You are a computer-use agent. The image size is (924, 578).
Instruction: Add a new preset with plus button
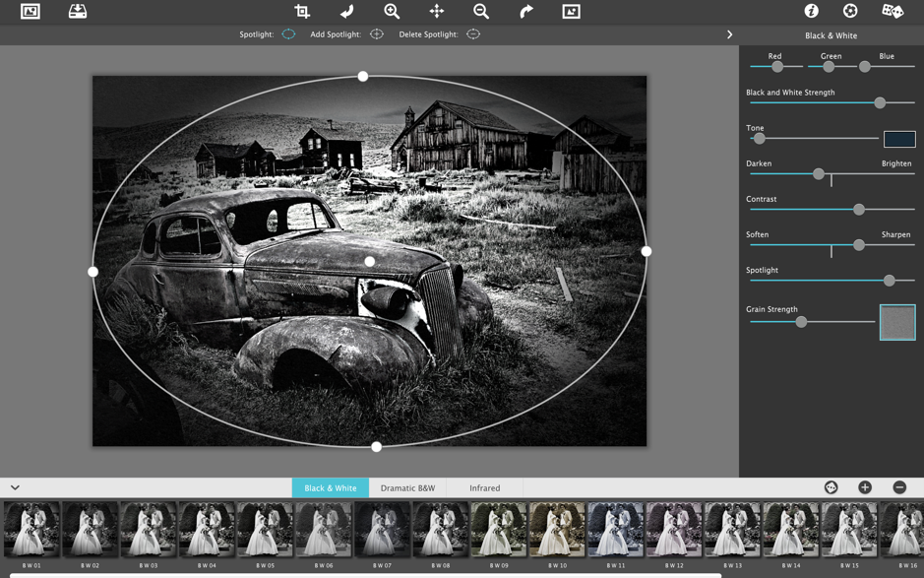[865, 487]
